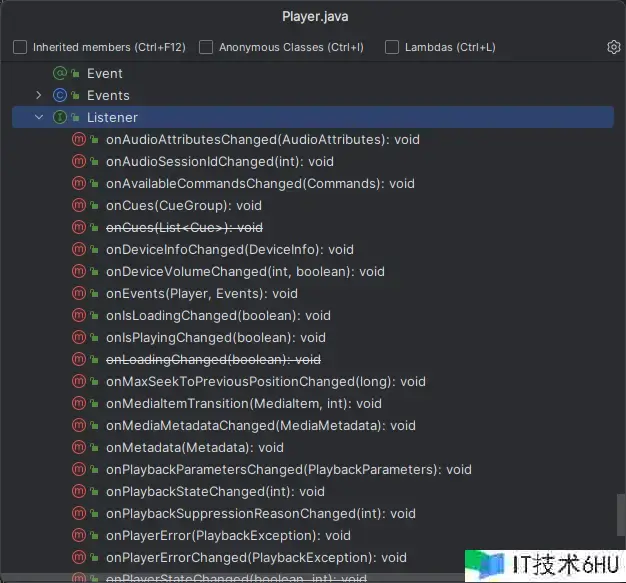Jump to onPlayerError(PlaybackException): void

point(228,535)
